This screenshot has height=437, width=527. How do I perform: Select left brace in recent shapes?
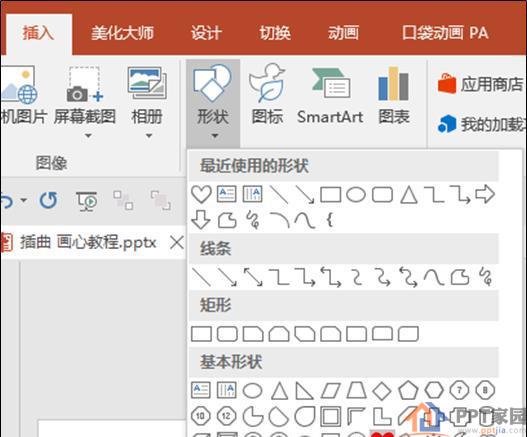pos(330,221)
